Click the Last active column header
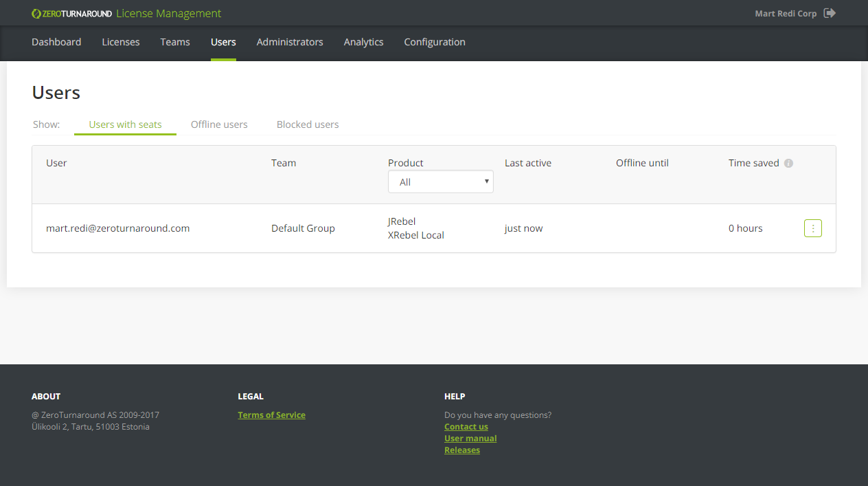 (528, 163)
